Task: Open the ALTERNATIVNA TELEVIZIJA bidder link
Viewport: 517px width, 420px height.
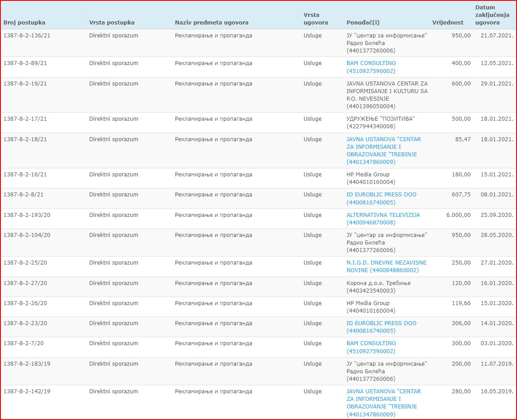Action: [383, 219]
